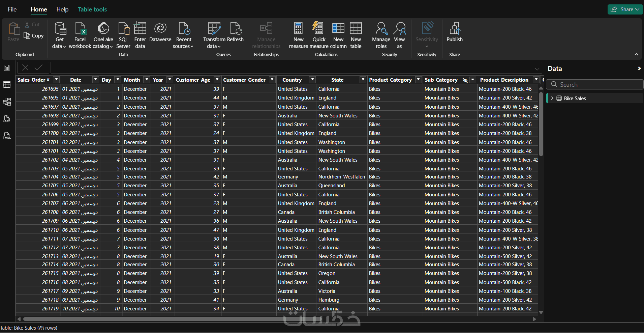Screen dimensions: 644x333
Task: Toggle hidden state icon on Sub_Category column
Action: [x=465, y=80]
